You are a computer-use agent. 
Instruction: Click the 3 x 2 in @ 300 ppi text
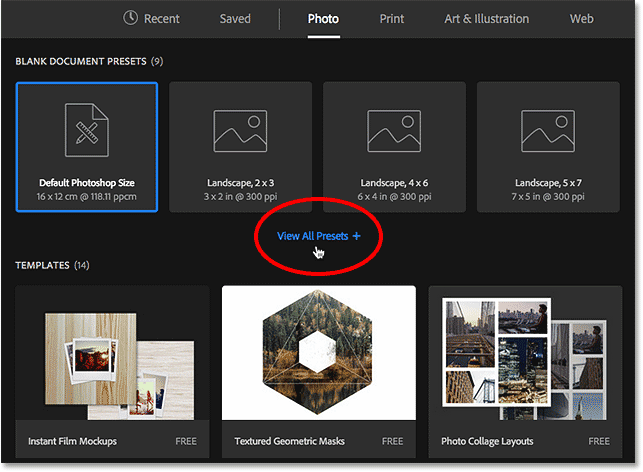point(241,197)
